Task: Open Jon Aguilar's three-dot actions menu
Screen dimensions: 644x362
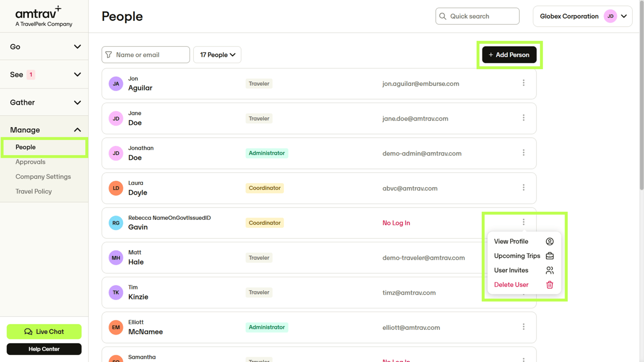Action: 523,83
